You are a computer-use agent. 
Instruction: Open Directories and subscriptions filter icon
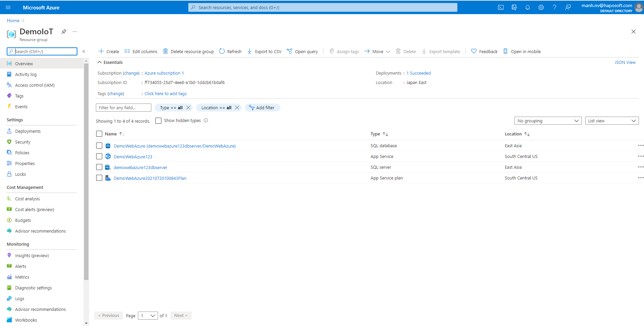(514, 7)
